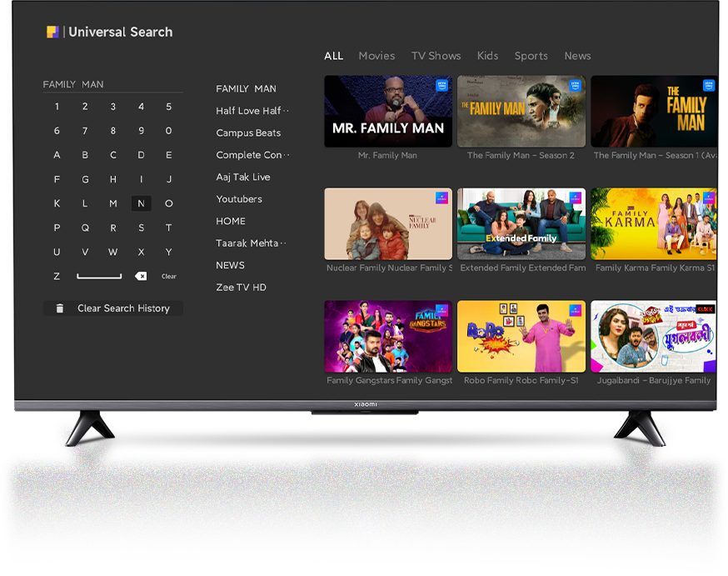Select Half Love Half suggestion
728x576 pixels.
click(252, 111)
